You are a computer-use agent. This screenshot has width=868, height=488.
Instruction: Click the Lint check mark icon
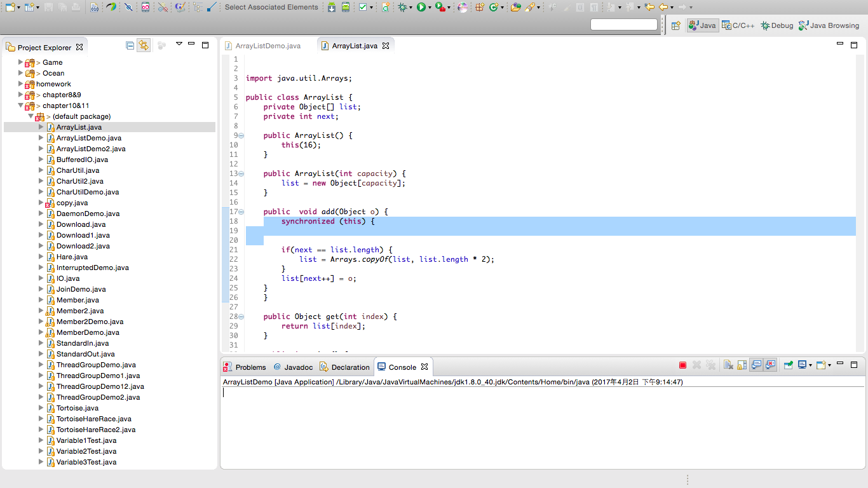tap(362, 7)
